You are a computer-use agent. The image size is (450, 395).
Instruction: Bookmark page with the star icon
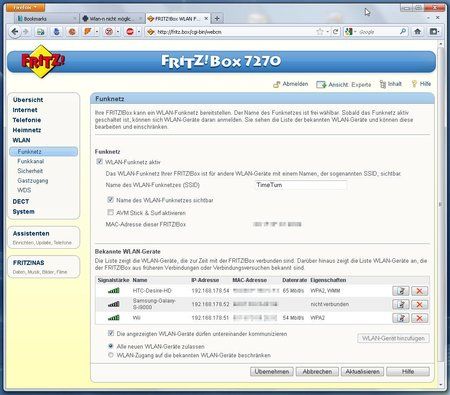pos(320,32)
